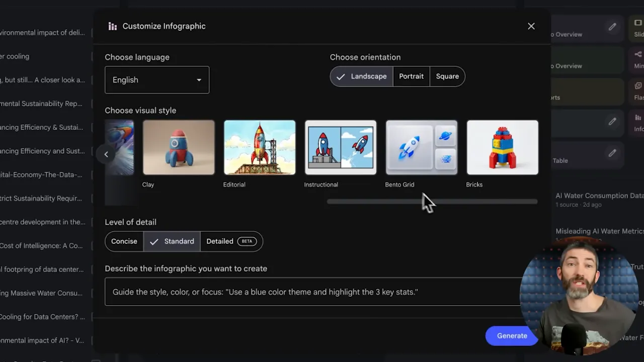Click the pencil icon on the Table tile
The height and width of the screenshot is (362, 644).
click(x=612, y=153)
